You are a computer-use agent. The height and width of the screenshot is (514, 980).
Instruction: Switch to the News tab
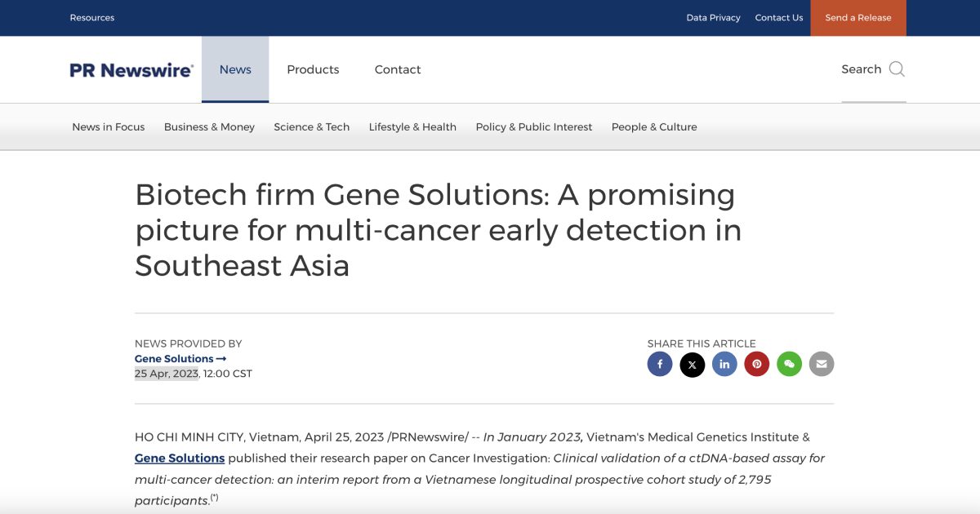[x=235, y=69]
